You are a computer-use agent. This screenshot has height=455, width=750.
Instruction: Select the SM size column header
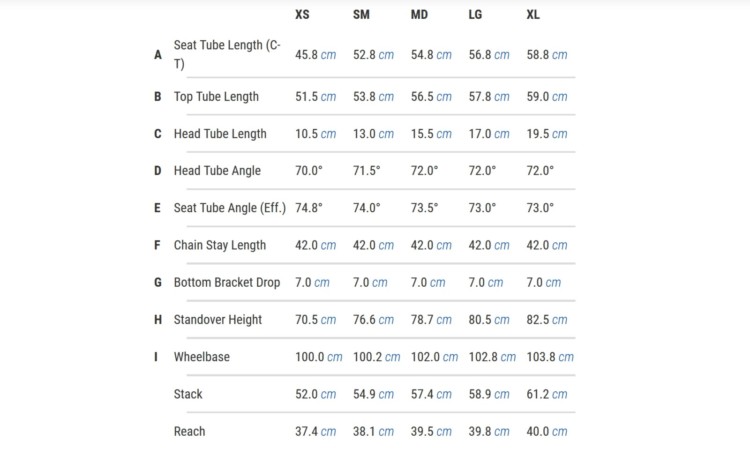click(x=361, y=14)
